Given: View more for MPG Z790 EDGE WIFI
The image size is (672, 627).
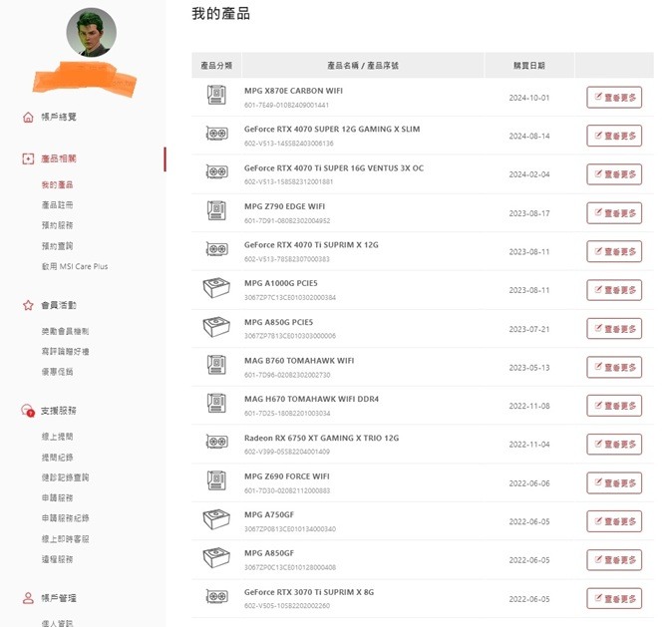Looking at the screenshot, I should [614, 213].
